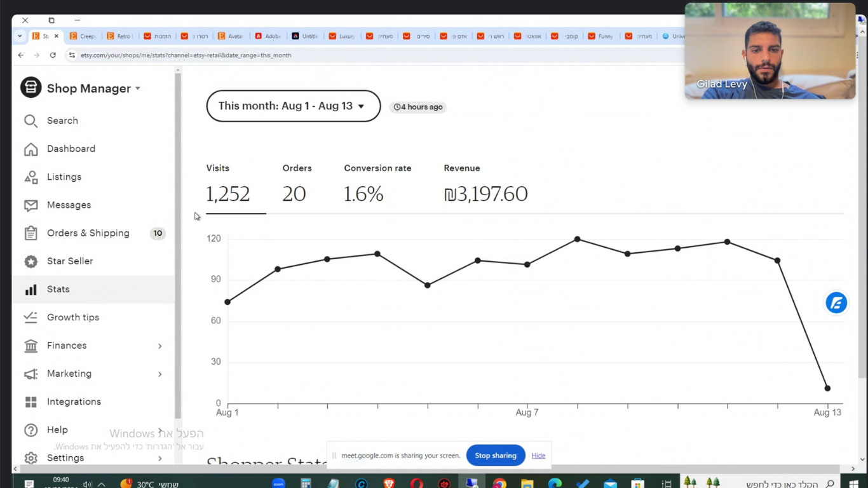Switch to the Luxury browser tab
868x488 pixels.
point(341,36)
